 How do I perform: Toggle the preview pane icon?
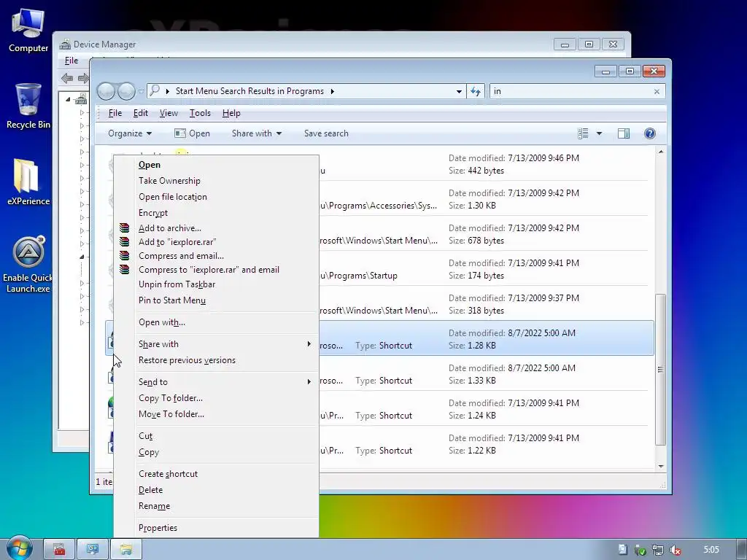tap(624, 133)
